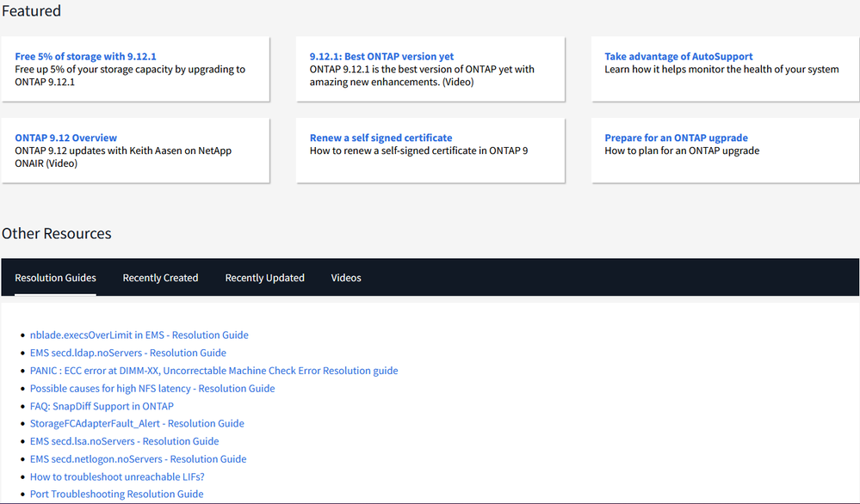
Task: Click '9.12.1: Best ONTAP version yet' link
Action: coord(381,57)
